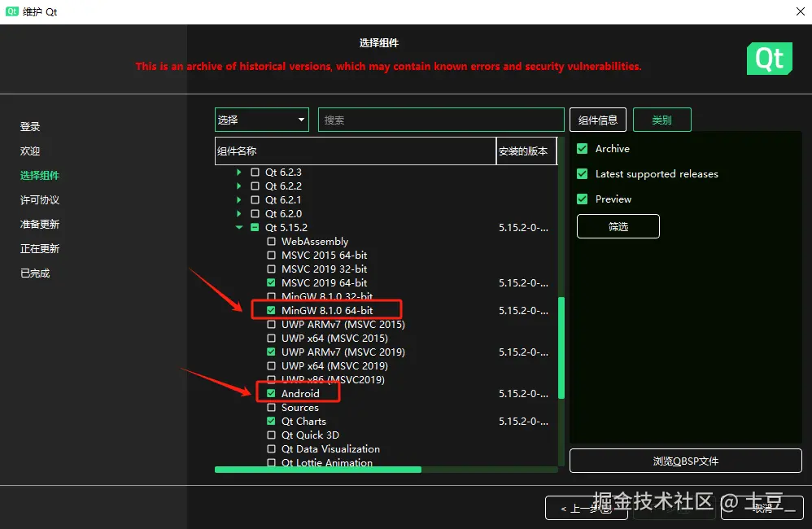Click the 筛选 filter button
This screenshot has width=812, height=529.
click(618, 226)
